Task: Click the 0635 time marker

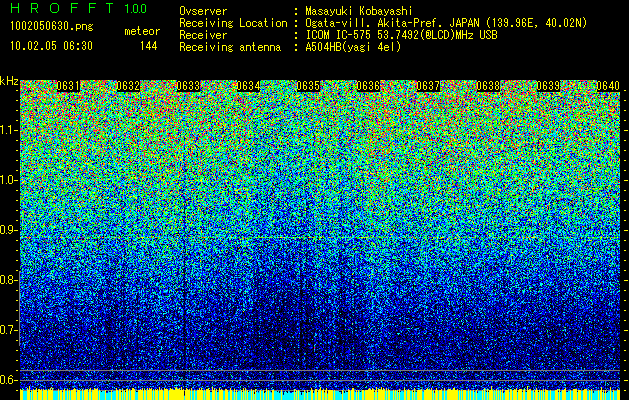Action: [x=308, y=86]
